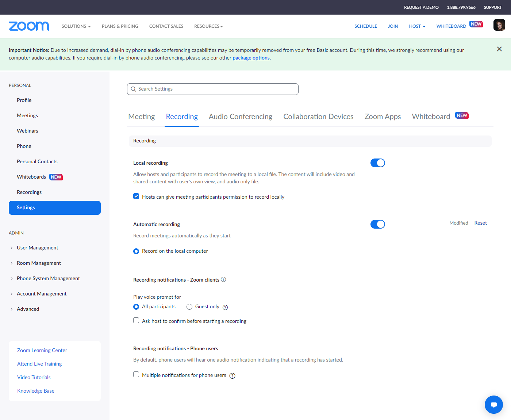Click the search magnifier icon
The width and height of the screenshot is (511, 420).
pos(133,89)
